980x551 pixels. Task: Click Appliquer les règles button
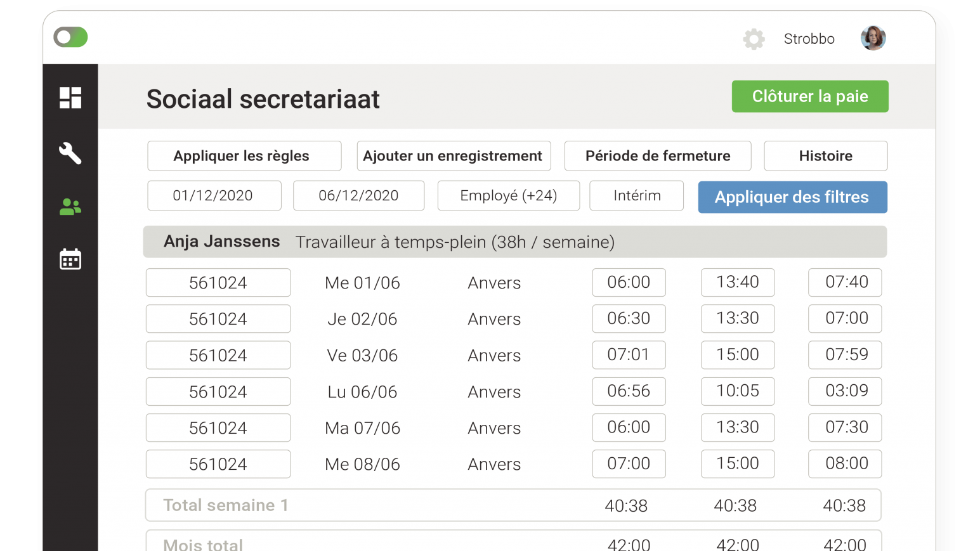244,156
